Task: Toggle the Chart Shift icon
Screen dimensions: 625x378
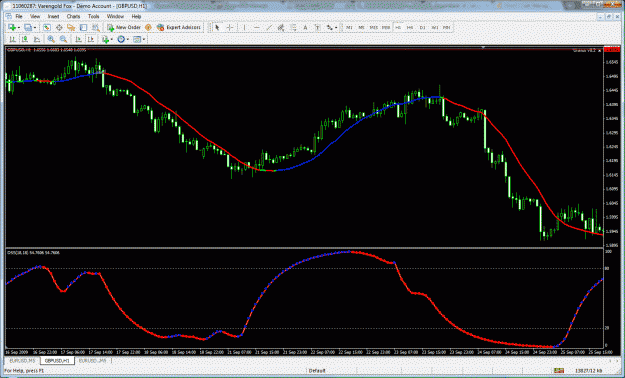Action: click(x=91, y=39)
